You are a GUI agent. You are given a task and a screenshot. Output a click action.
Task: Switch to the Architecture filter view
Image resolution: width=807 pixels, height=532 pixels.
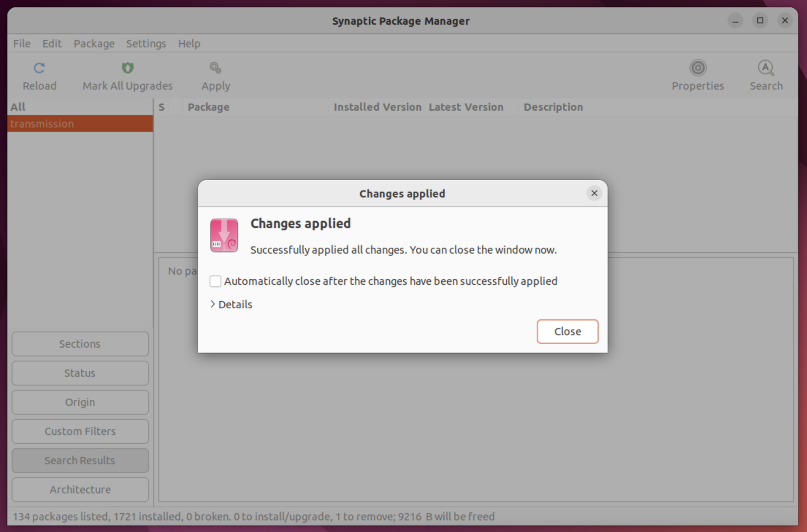coord(80,489)
